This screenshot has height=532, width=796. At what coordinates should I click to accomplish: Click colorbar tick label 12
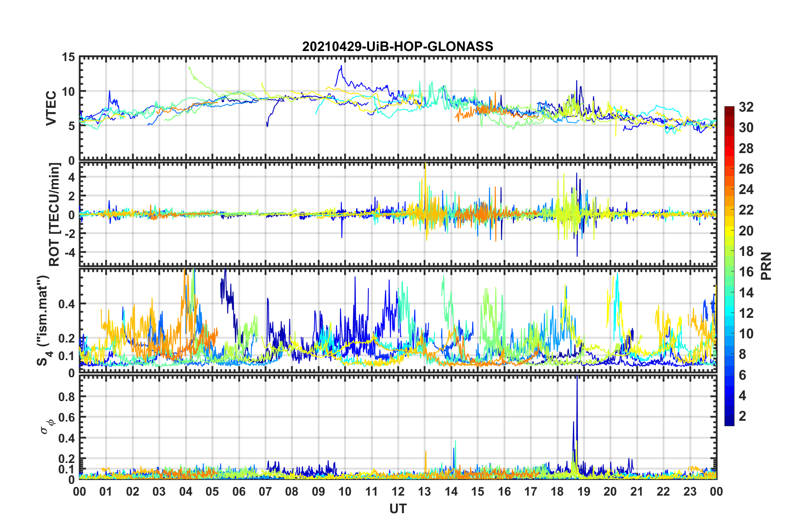pyautogui.click(x=746, y=313)
